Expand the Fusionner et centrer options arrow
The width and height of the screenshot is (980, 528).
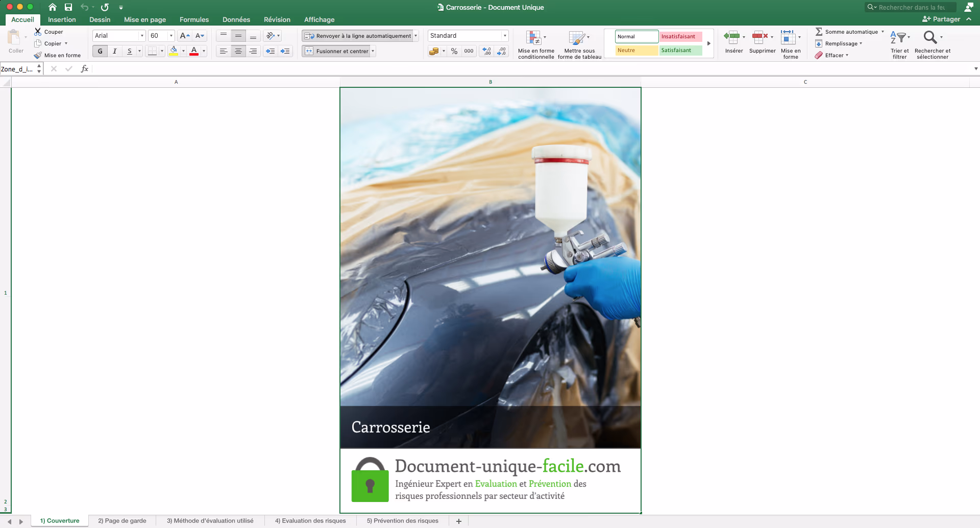point(373,51)
